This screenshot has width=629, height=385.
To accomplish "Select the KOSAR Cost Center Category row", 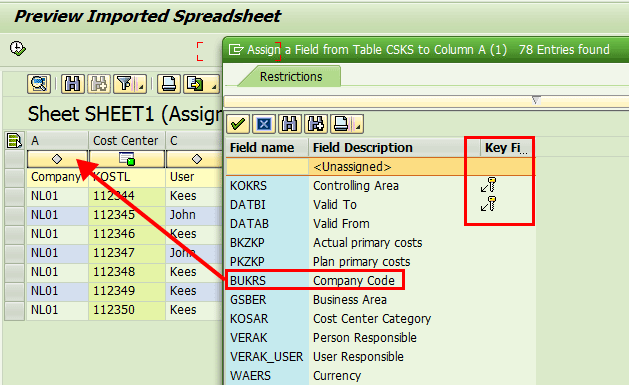I will 380,318.
